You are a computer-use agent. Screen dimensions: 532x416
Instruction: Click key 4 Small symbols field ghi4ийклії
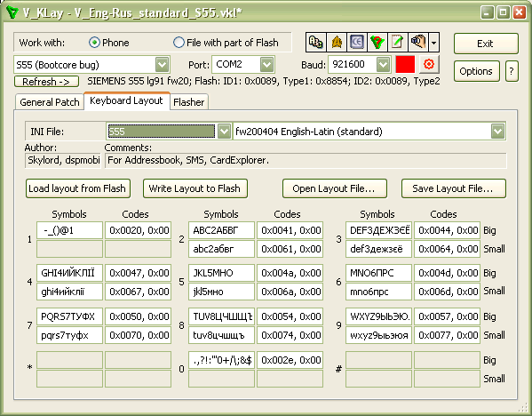click(x=69, y=292)
